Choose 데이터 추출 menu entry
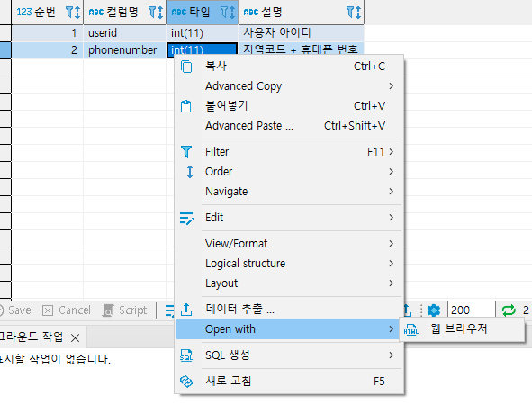The image size is (532, 404). [x=289, y=309]
